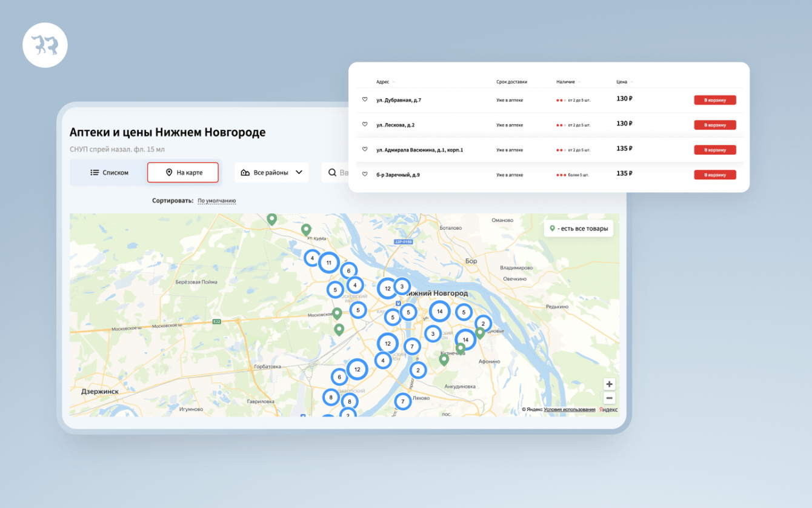Add ул. Лескова, д.2 offer to cart

[715, 125]
